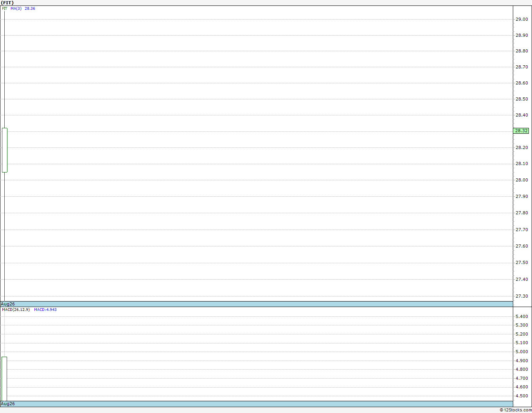Select the green FIT legend label
The width and height of the screenshot is (532, 413).
tap(5, 8)
